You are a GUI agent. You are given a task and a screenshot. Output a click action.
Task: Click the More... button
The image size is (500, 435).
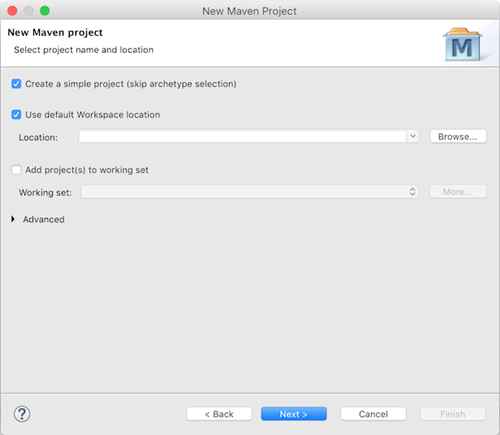click(458, 192)
